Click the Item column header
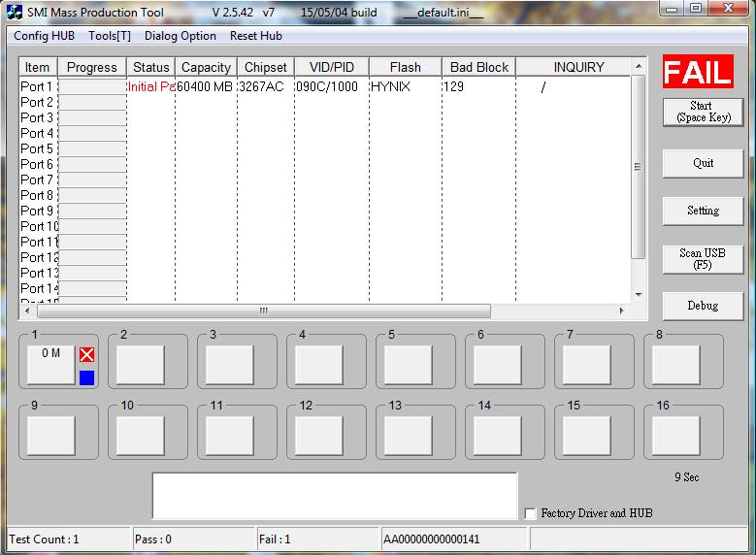This screenshot has width=756, height=555. [x=38, y=67]
